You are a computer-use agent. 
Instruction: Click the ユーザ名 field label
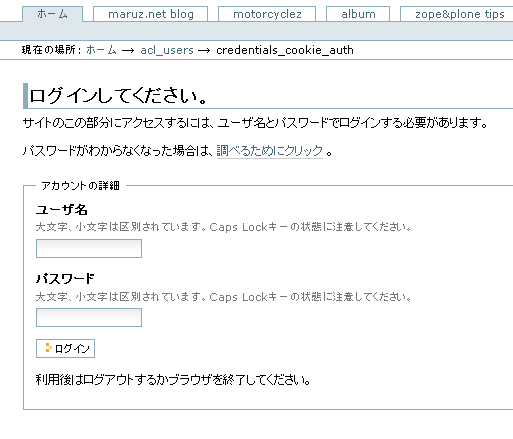(x=62, y=210)
